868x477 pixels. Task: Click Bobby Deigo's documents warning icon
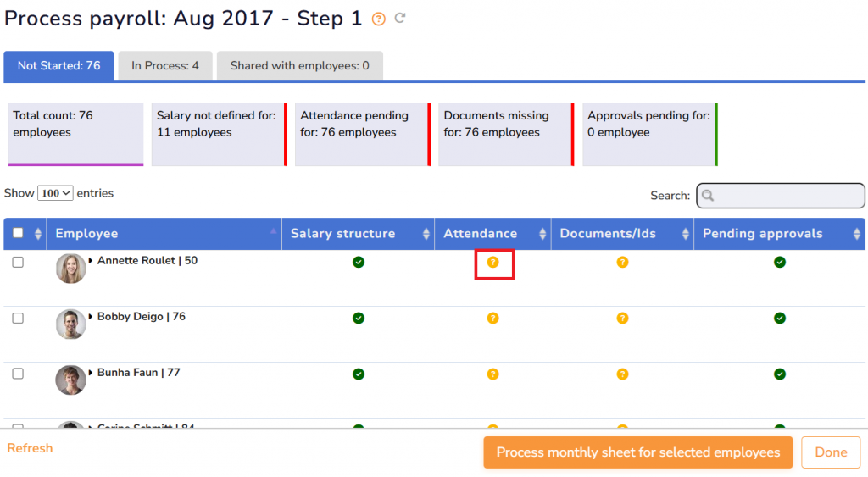[622, 319]
